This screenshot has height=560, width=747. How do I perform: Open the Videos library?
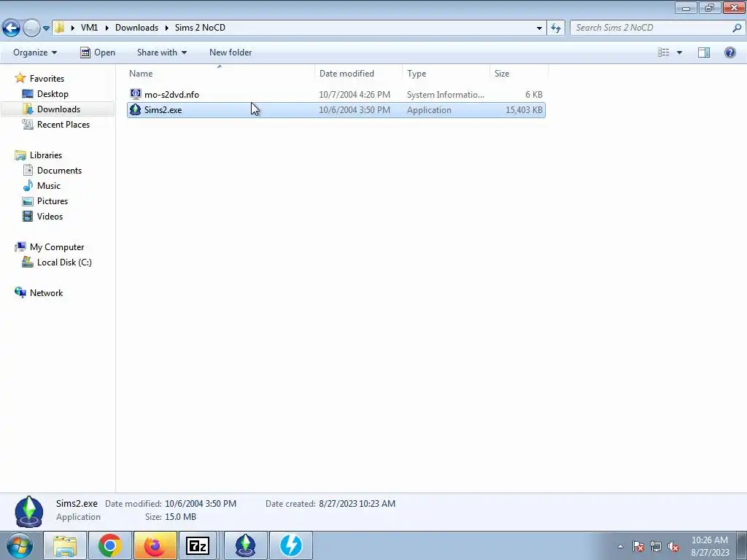[x=50, y=216]
